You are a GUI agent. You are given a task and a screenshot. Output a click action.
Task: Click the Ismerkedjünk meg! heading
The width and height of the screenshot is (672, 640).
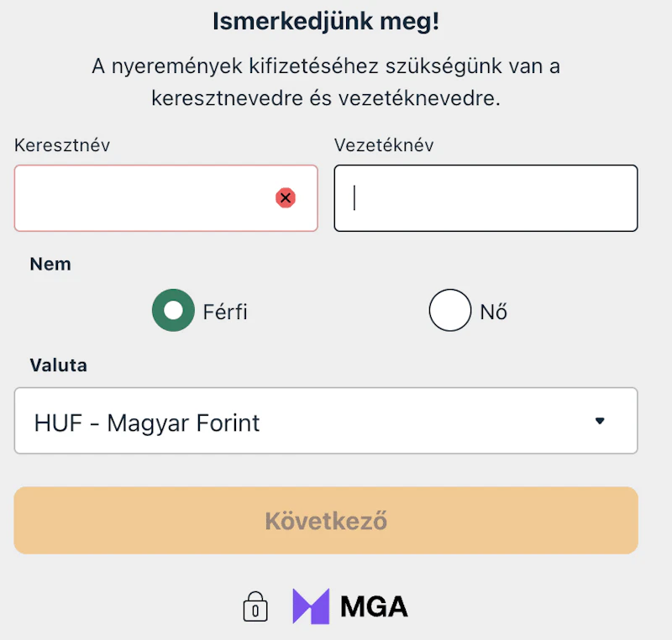(x=326, y=22)
